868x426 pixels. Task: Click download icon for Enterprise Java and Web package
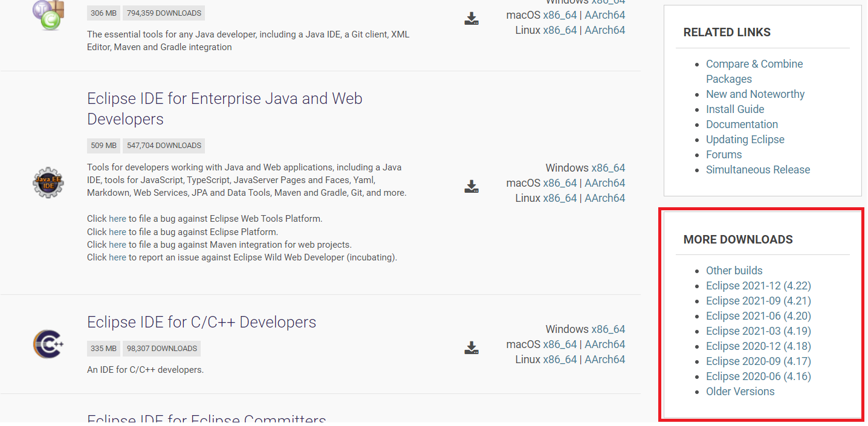471,186
